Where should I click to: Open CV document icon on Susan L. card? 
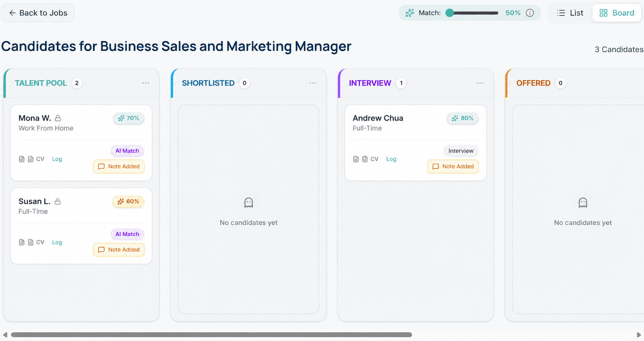point(31,242)
